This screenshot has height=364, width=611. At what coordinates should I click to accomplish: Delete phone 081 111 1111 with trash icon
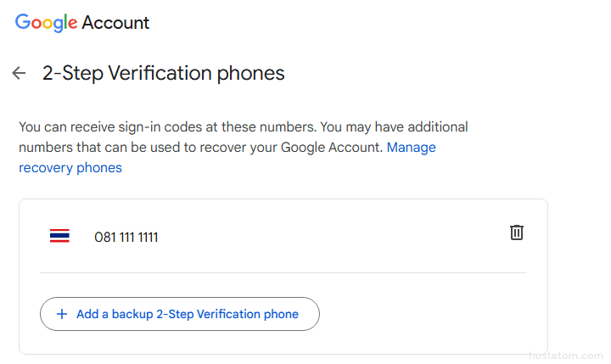[516, 232]
